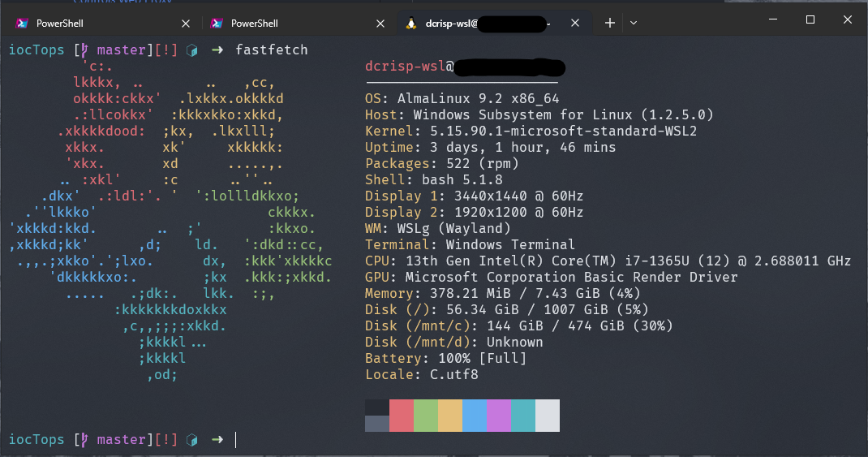Click the 'Uptime: 3 days, 1 hour' line
868x457 pixels.
click(491, 148)
